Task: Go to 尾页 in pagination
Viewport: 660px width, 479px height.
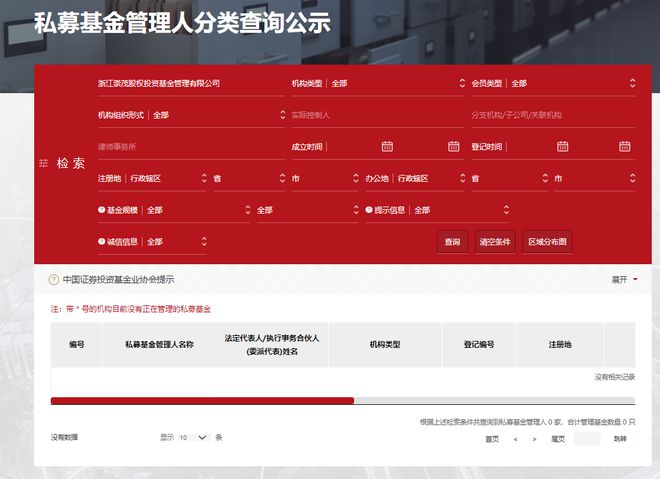Action: tap(558, 439)
